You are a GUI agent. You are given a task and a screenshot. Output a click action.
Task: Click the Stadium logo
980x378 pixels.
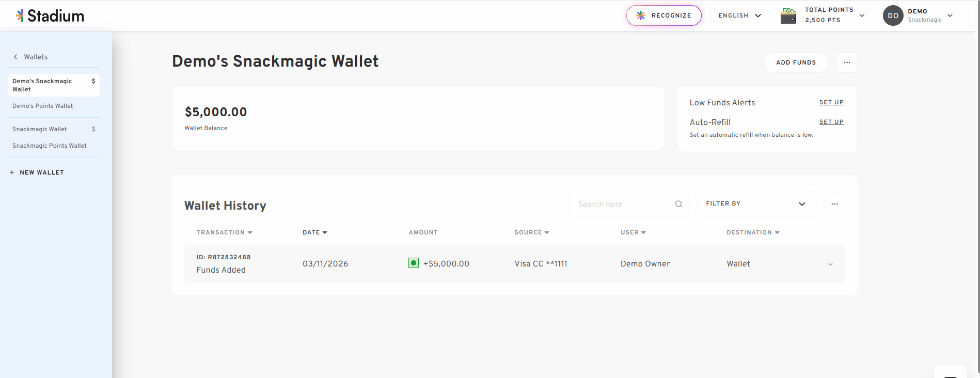point(50,16)
